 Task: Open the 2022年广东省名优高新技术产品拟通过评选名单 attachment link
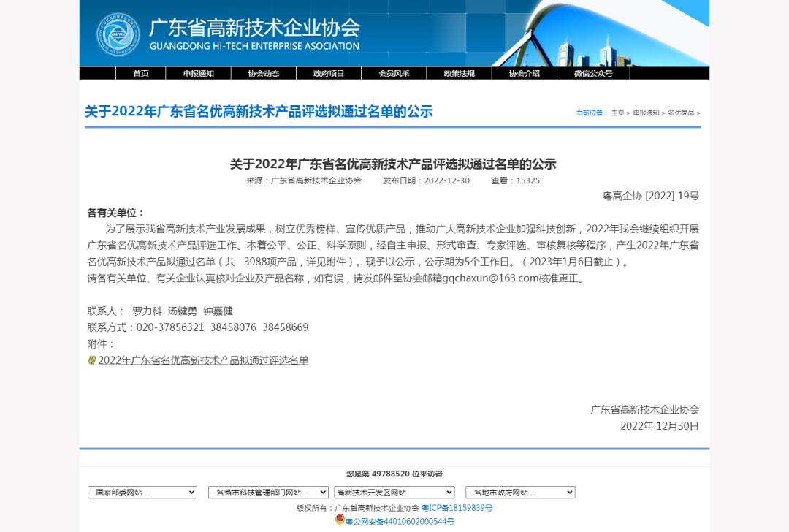203,360
